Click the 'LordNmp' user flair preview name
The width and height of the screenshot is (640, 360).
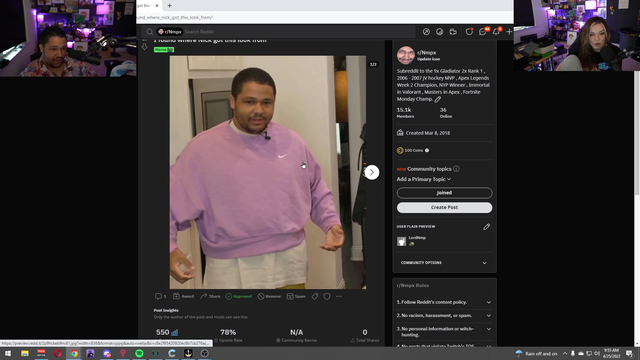click(417, 238)
